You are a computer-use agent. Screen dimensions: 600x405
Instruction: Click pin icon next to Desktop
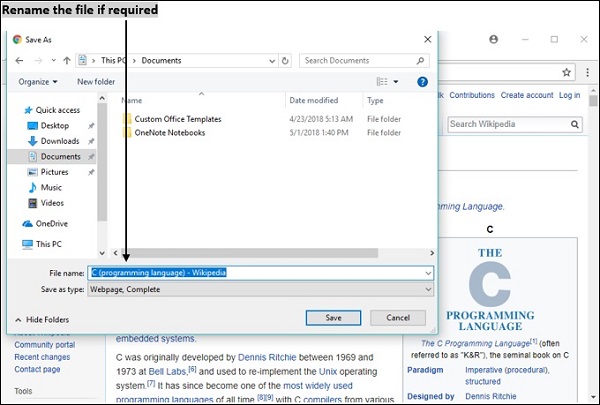click(91, 126)
